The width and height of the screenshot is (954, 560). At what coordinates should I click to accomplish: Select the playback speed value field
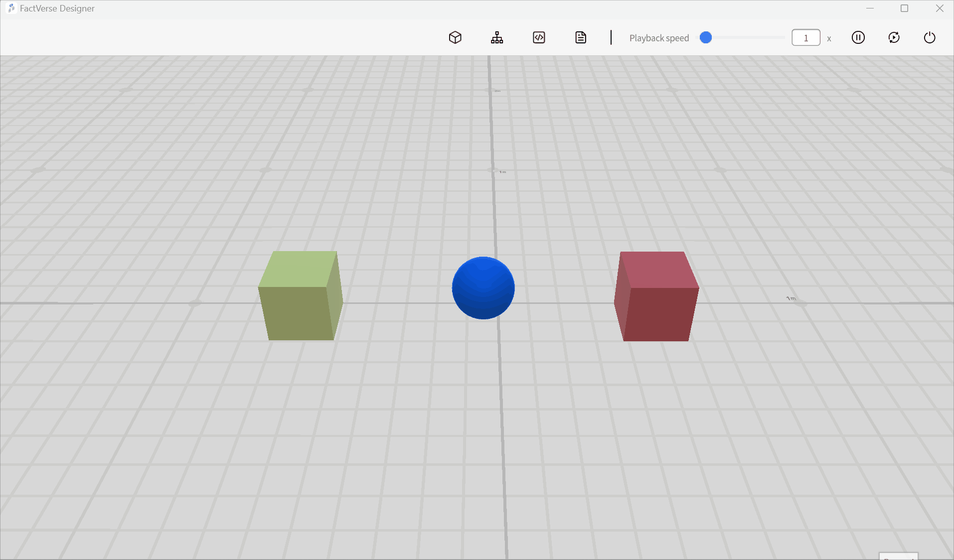(805, 37)
